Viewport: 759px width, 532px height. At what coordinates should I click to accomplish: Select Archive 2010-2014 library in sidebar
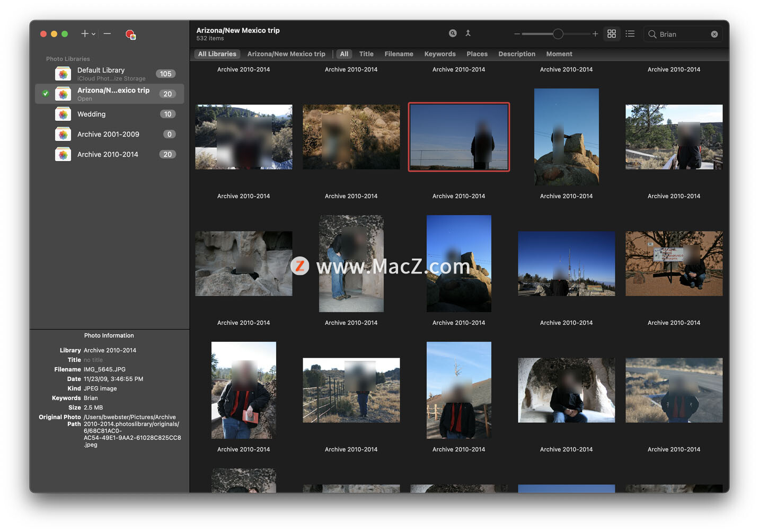coord(110,154)
